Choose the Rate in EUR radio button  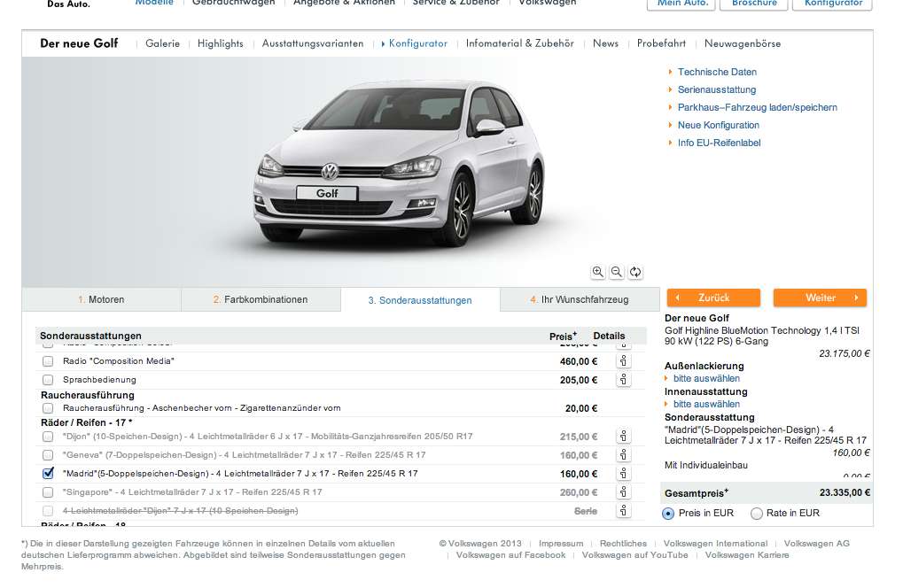757,514
